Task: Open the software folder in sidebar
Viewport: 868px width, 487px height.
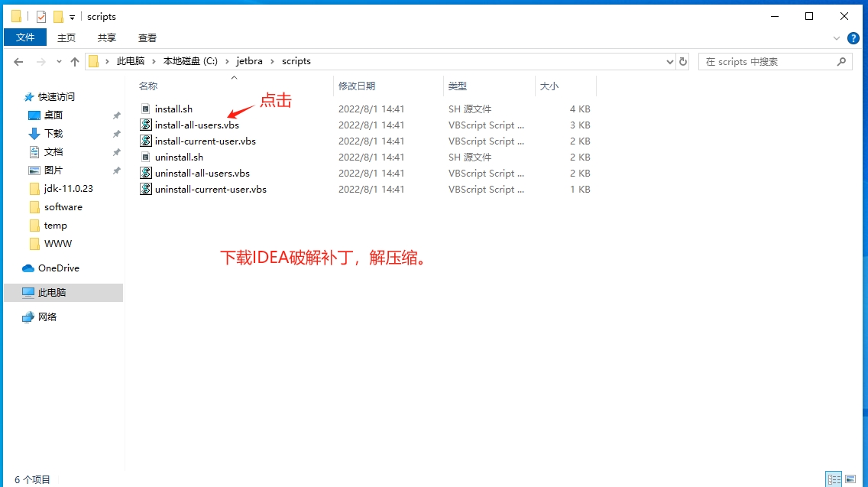Action: tap(63, 206)
